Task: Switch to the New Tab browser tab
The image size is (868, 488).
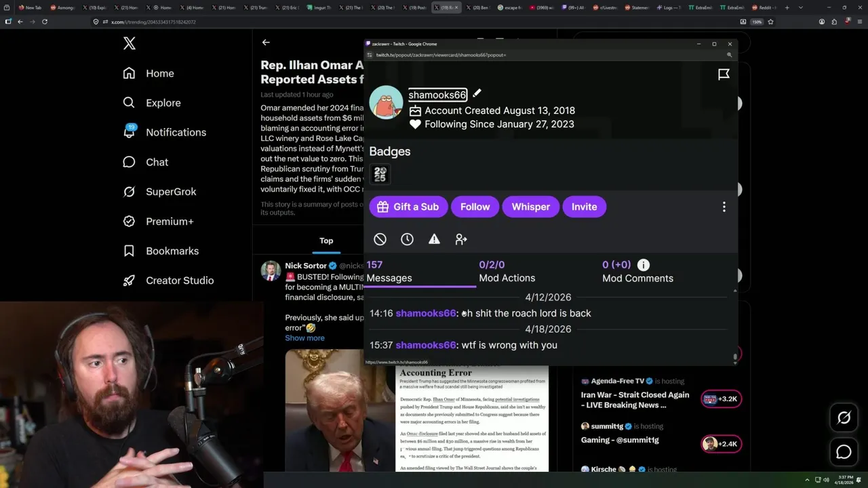Action: click(29, 7)
